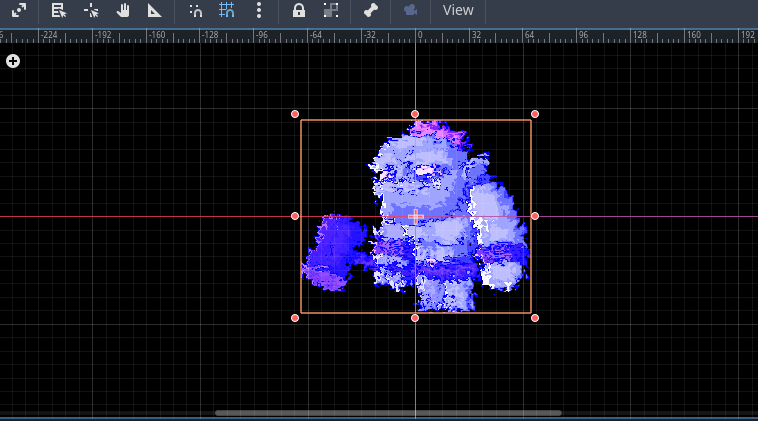Lock the selected node with padlock icon

tap(298, 10)
